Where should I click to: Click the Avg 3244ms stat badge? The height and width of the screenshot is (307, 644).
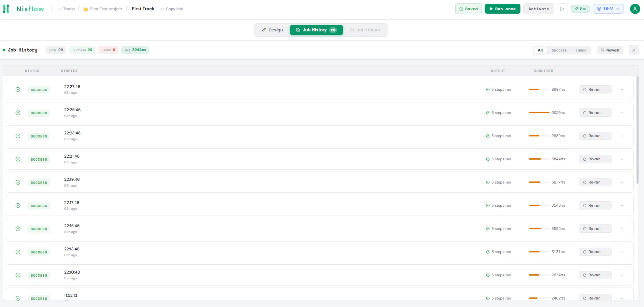click(x=135, y=50)
